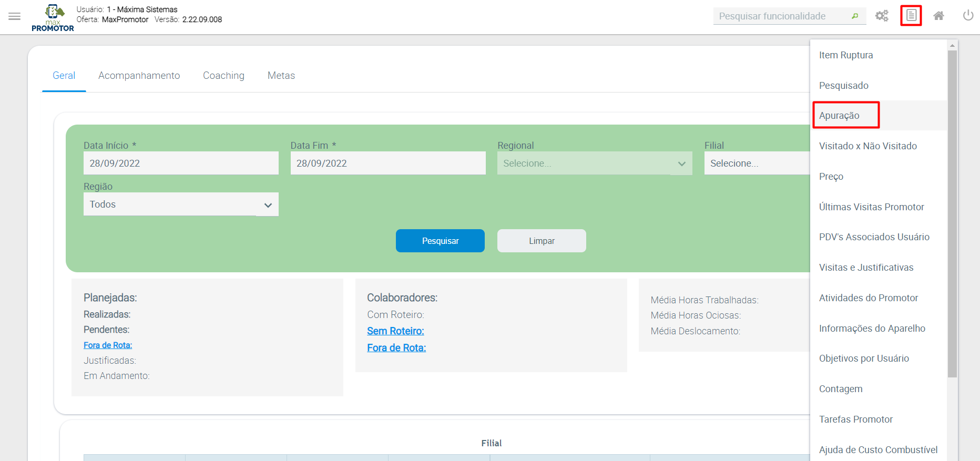Open the settings gears icon
The width and height of the screenshot is (980, 461).
(x=882, y=16)
